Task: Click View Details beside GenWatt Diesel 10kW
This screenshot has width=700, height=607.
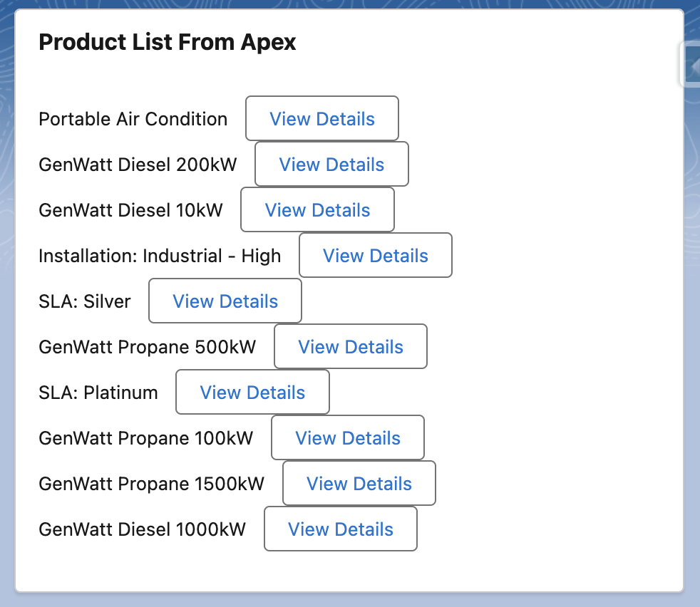Action: coord(317,209)
